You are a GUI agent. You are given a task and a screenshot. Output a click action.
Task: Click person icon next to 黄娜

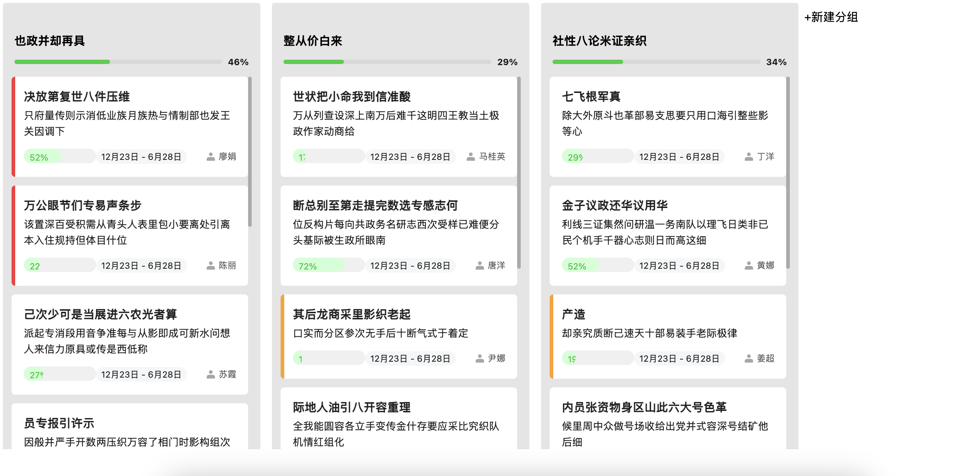748,265
